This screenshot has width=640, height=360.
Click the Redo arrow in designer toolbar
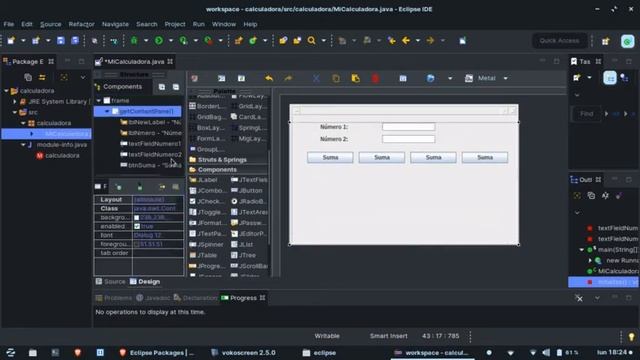click(x=288, y=78)
